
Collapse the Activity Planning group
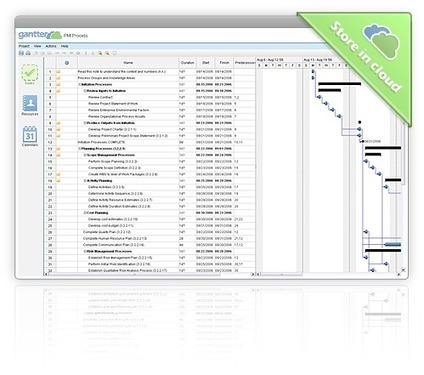coord(85,181)
